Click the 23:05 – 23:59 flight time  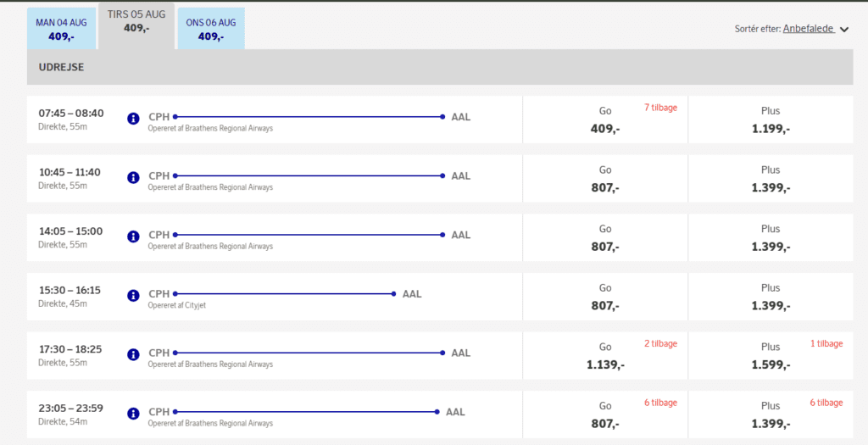[x=71, y=409]
